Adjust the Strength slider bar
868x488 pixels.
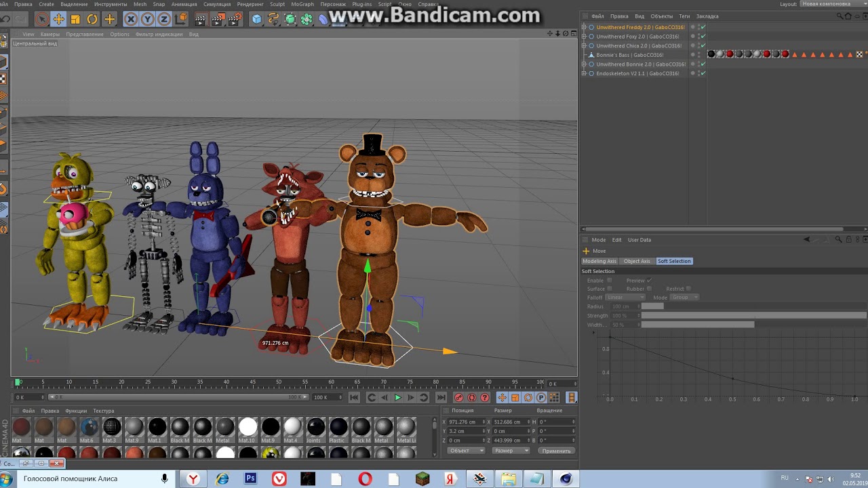coord(754,316)
